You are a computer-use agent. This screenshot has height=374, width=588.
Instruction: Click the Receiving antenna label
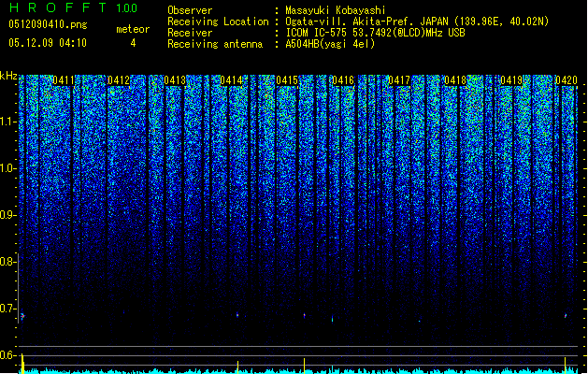click(215, 44)
